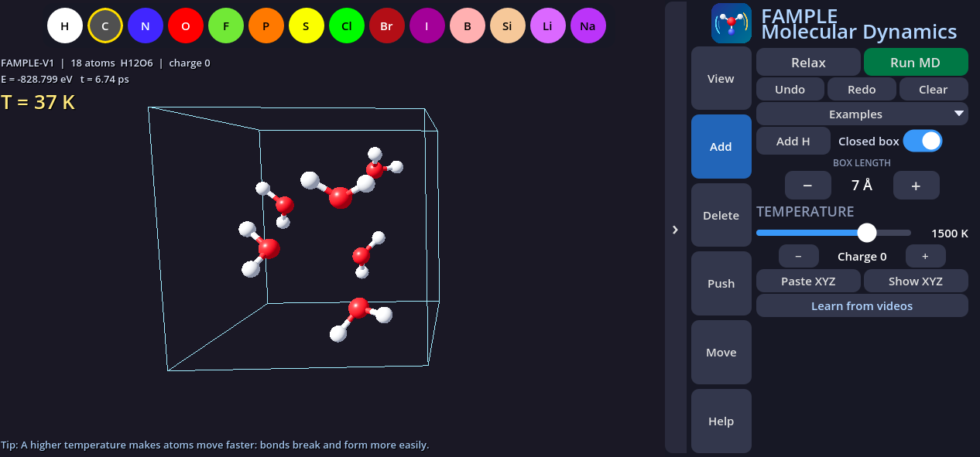This screenshot has width=980, height=457.
Task: Increase the charge with plus button
Action: pos(925,256)
